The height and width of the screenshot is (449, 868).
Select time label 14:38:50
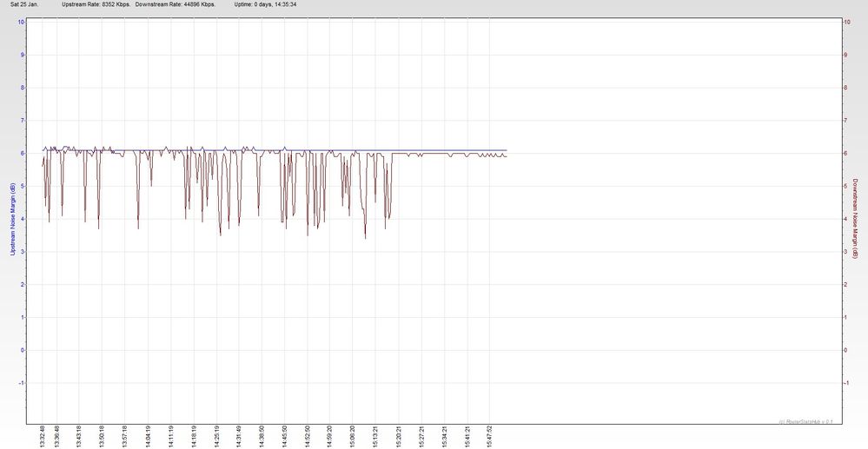point(262,436)
